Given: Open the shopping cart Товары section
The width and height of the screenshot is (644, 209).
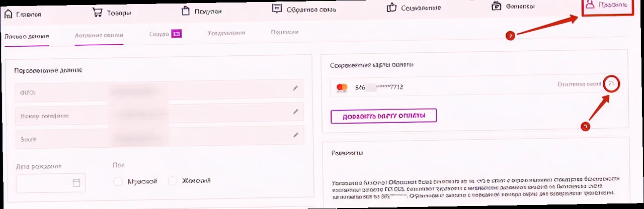Looking at the screenshot, I should 98,12.
